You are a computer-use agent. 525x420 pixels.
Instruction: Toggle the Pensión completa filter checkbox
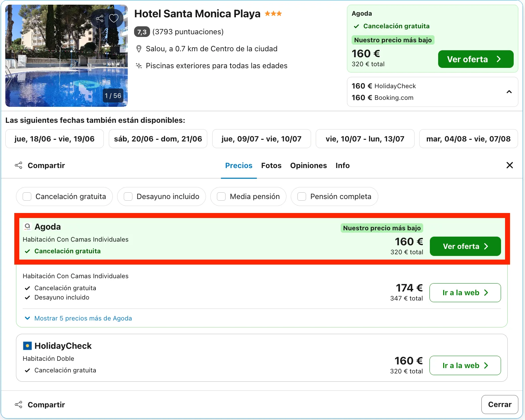click(x=302, y=197)
